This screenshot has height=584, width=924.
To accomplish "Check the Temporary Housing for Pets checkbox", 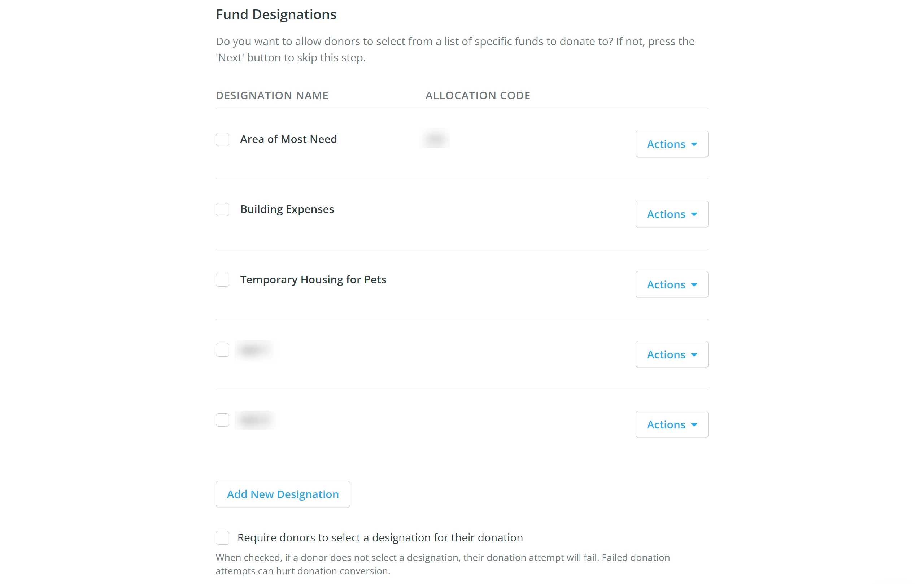I will point(223,280).
